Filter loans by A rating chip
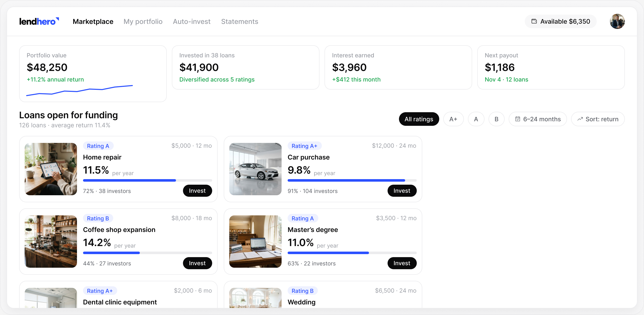 (x=476, y=119)
